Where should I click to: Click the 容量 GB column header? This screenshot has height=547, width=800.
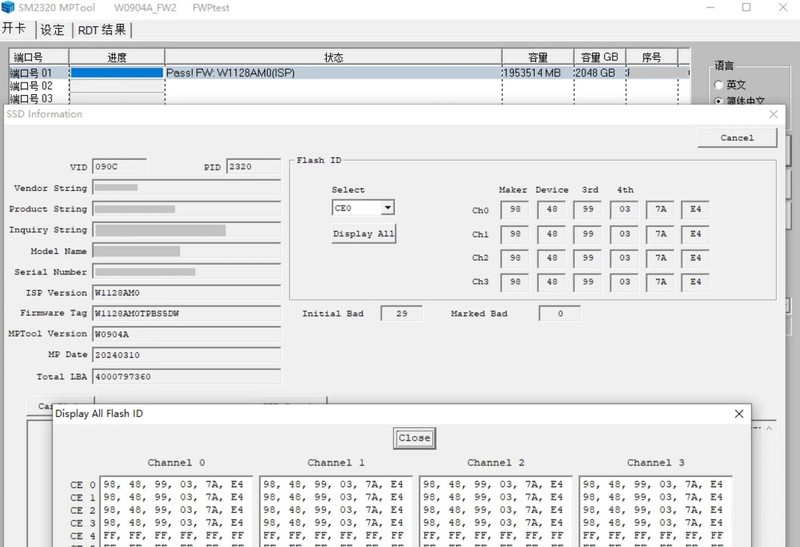pos(600,57)
